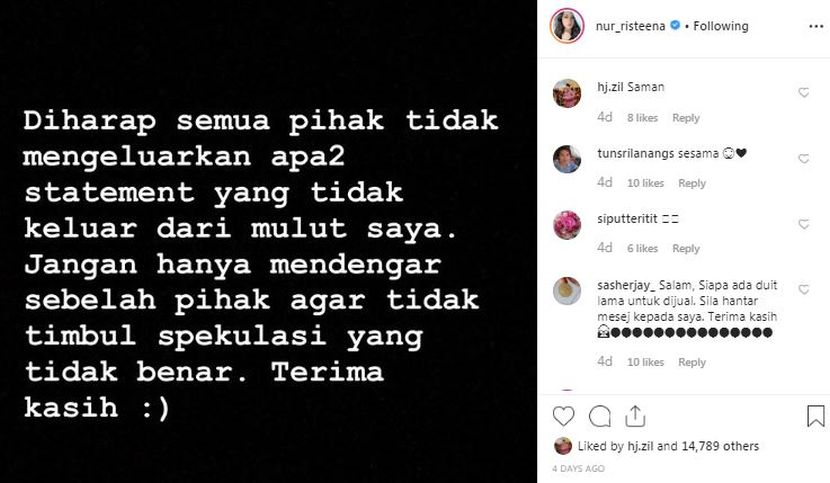Image resolution: width=830 pixels, height=483 pixels.
Task: Open nur_risteena profile picture
Action: [x=567, y=26]
